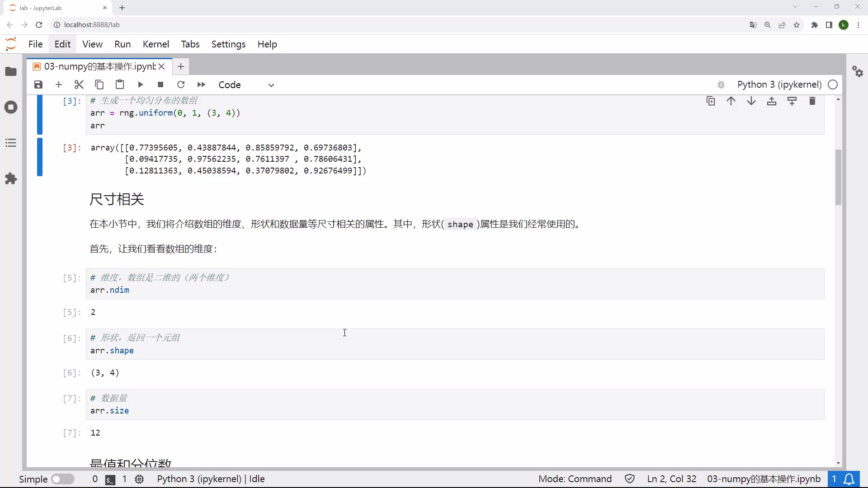Open the cell type Code dropdown
868x488 pixels.
(x=246, y=85)
